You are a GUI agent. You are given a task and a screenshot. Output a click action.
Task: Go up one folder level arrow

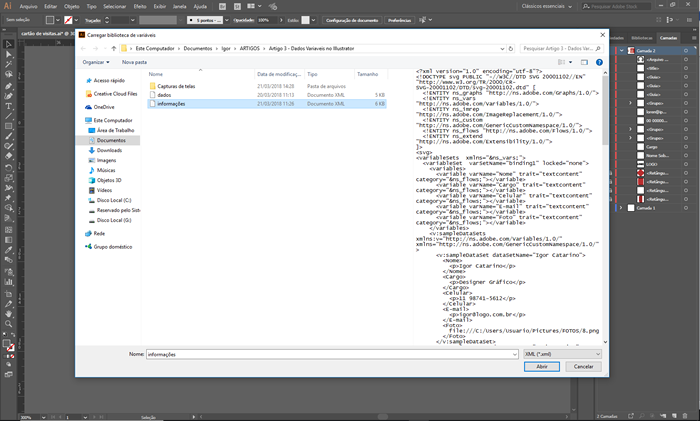pyautogui.click(x=114, y=49)
